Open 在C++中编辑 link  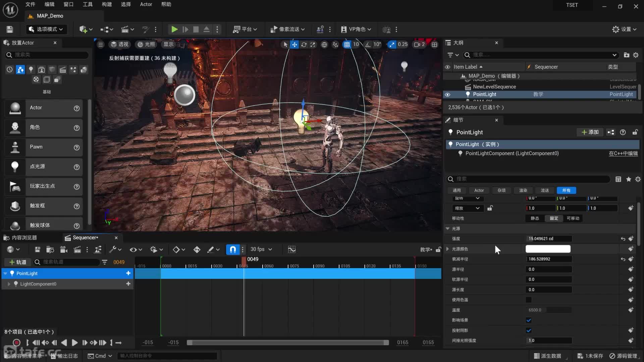[623, 154]
